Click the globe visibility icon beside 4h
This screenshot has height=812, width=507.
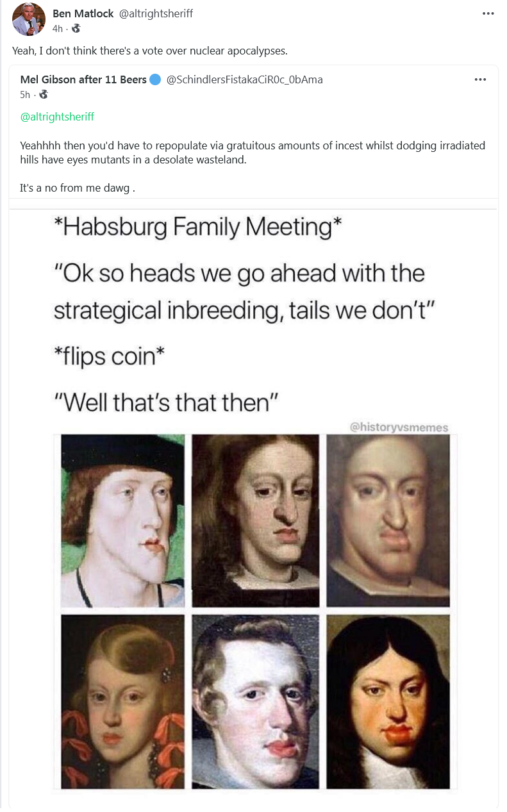click(76, 28)
